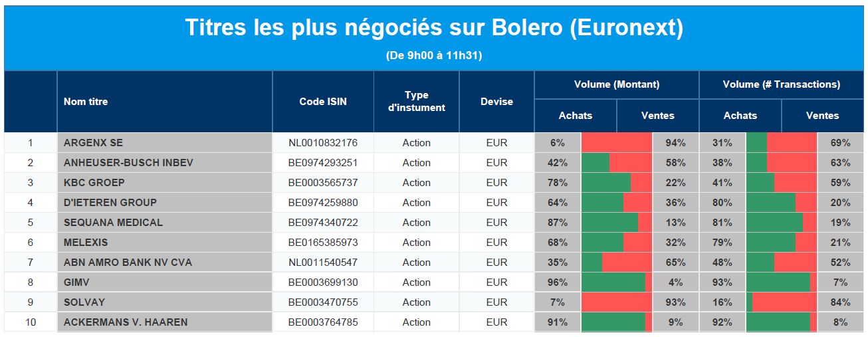This screenshot has width=868, height=337.
Task: Click the Volume (Montant) header
Action: click(x=617, y=84)
